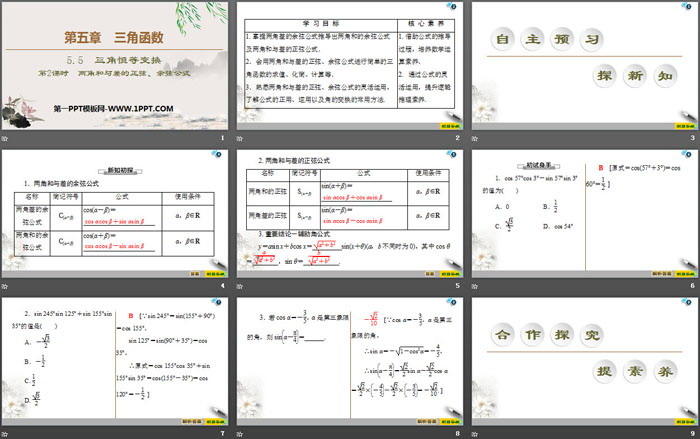This screenshot has height=439, width=700.
Task: Click the right navigation arrow icon atop slide 5
Action: tap(453, 155)
